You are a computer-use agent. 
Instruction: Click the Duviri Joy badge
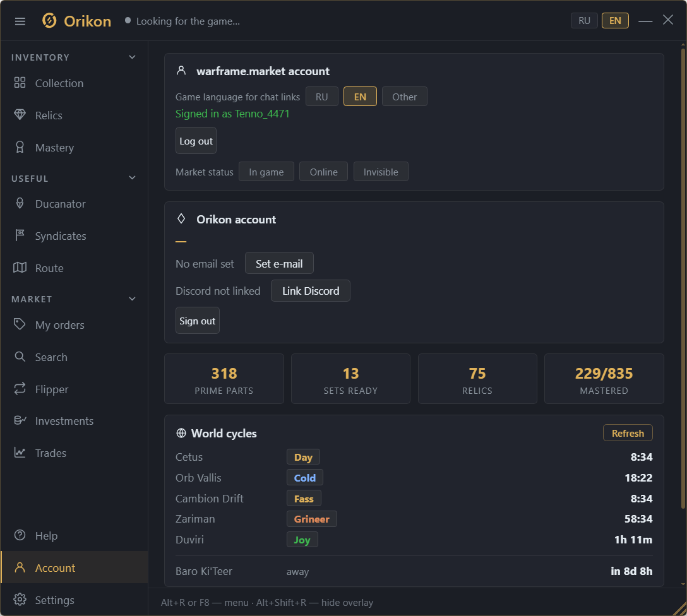(x=302, y=540)
